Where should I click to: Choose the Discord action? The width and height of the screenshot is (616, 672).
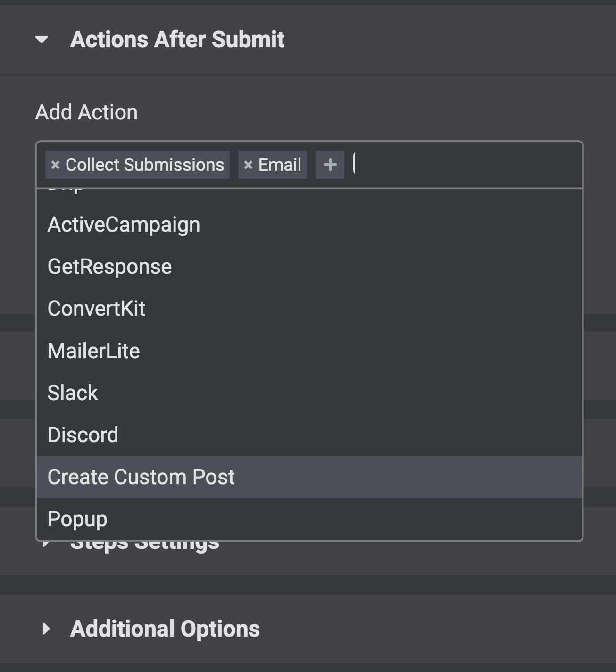83,435
